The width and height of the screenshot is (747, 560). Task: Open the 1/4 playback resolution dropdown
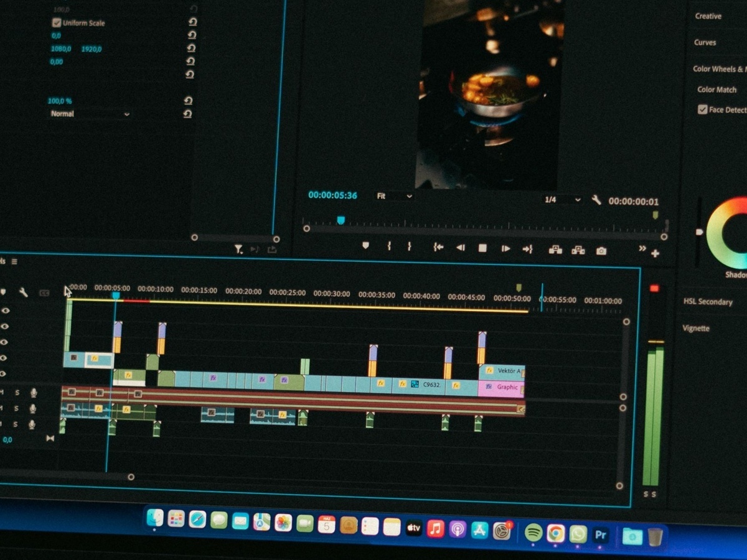pos(562,200)
